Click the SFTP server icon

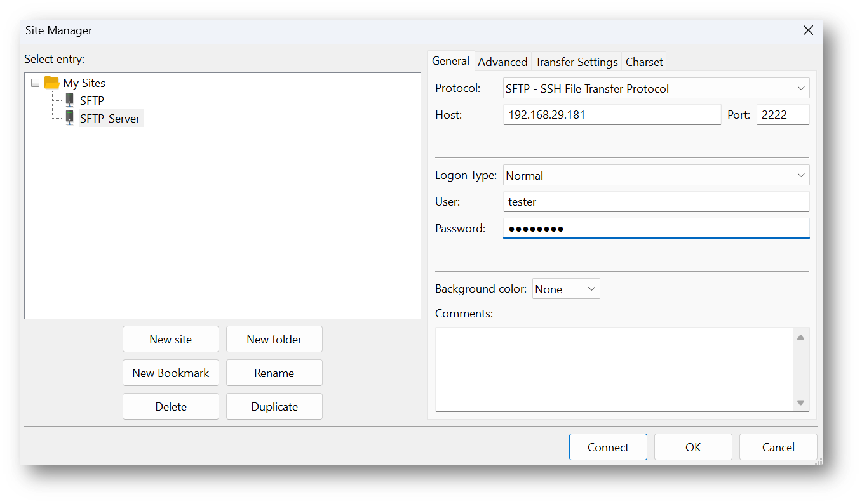click(69, 100)
